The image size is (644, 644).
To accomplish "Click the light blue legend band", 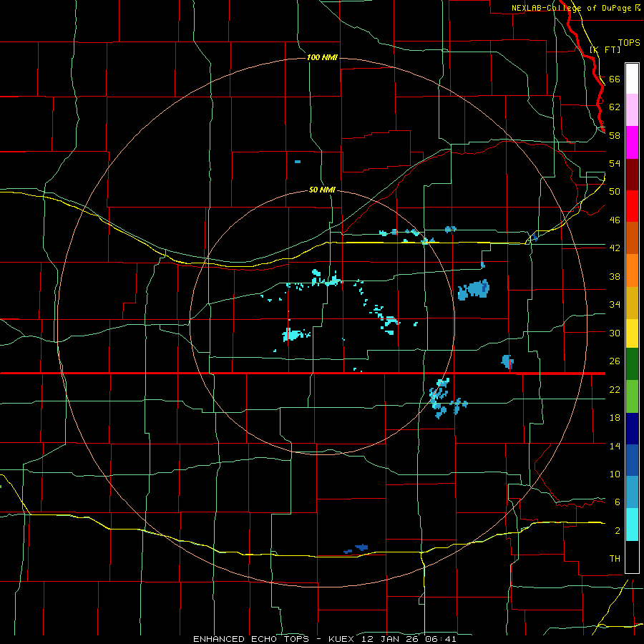I will point(632,492).
